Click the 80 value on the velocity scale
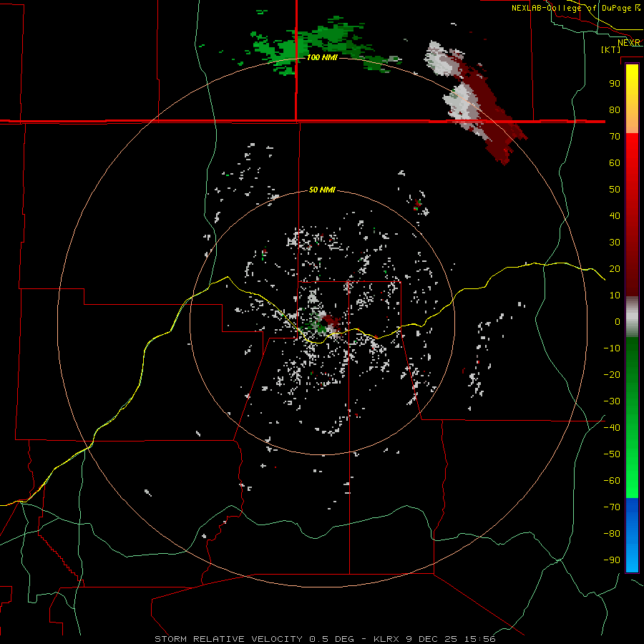The width and height of the screenshot is (644, 644). pyautogui.click(x=615, y=109)
